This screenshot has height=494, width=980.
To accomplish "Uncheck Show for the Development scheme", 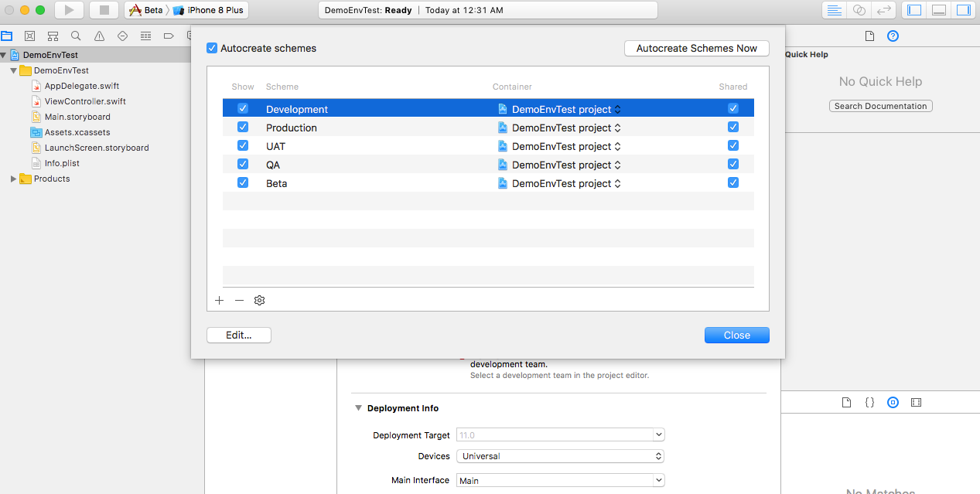I will pyautogui.click(x=243, y=108).
